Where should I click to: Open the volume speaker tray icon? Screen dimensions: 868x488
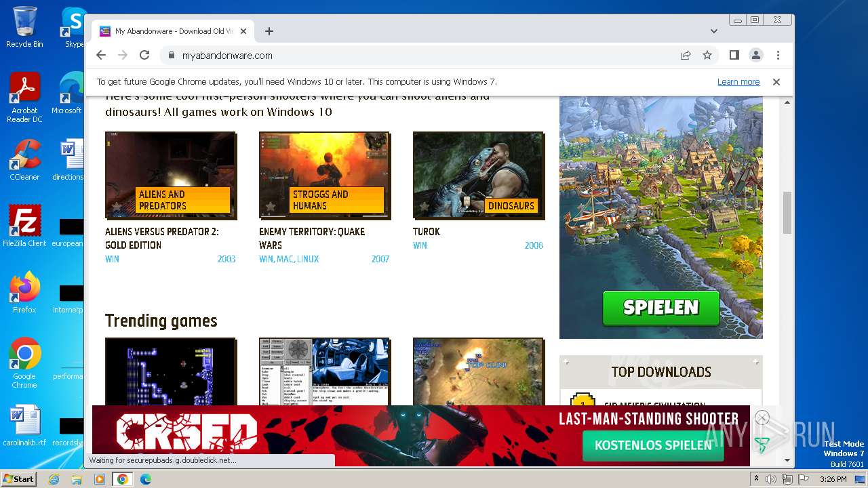[x=772, y=479]
